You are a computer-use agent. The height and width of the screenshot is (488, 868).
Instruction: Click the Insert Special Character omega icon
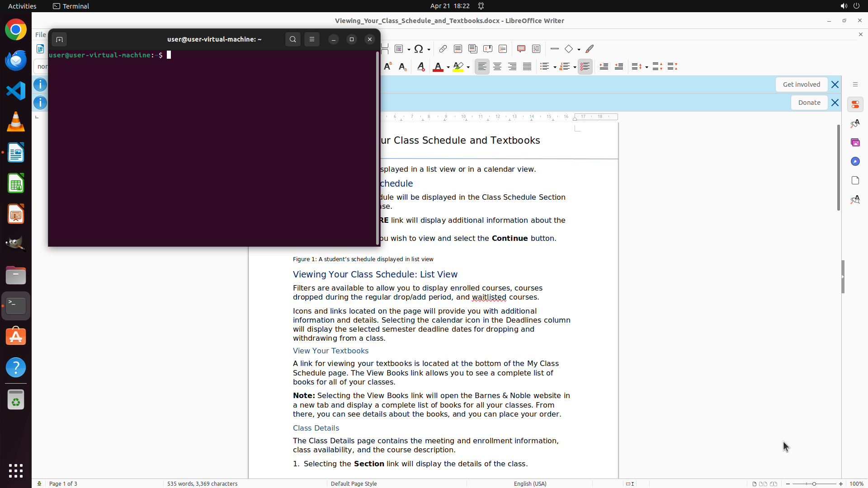point(419,49)
